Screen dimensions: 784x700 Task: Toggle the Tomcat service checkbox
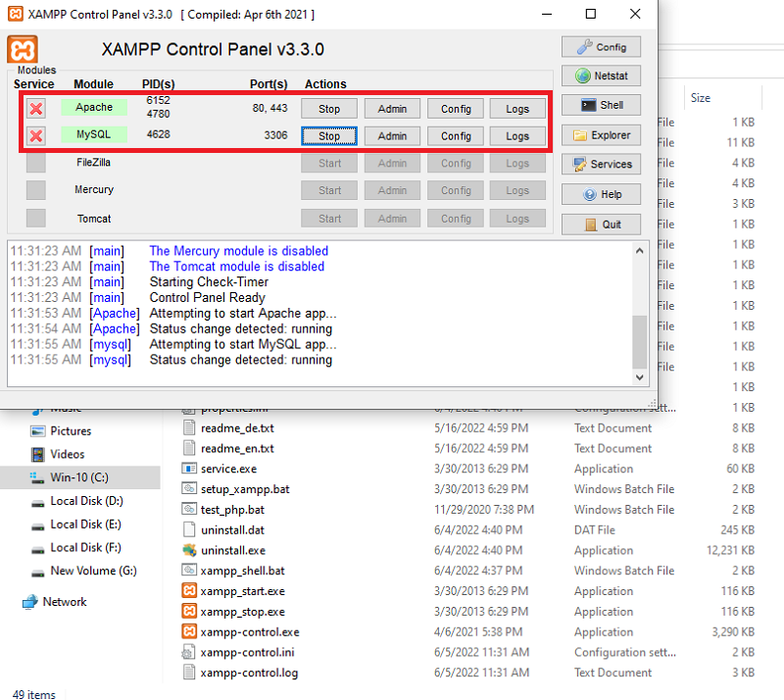click(36, 219)
